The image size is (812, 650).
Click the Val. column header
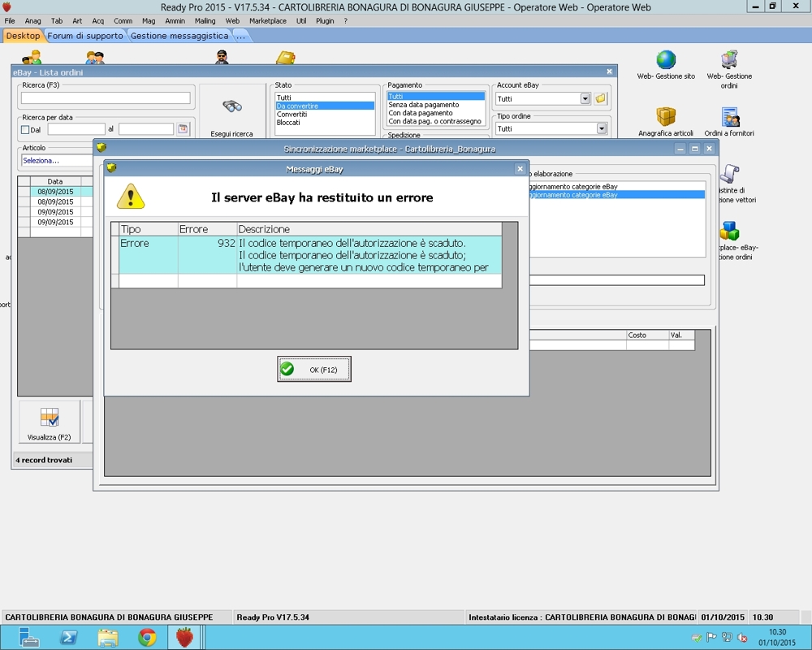681,336
